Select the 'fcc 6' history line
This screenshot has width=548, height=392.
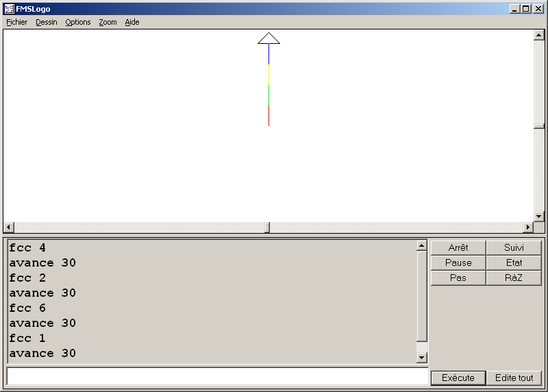(27, 308)
